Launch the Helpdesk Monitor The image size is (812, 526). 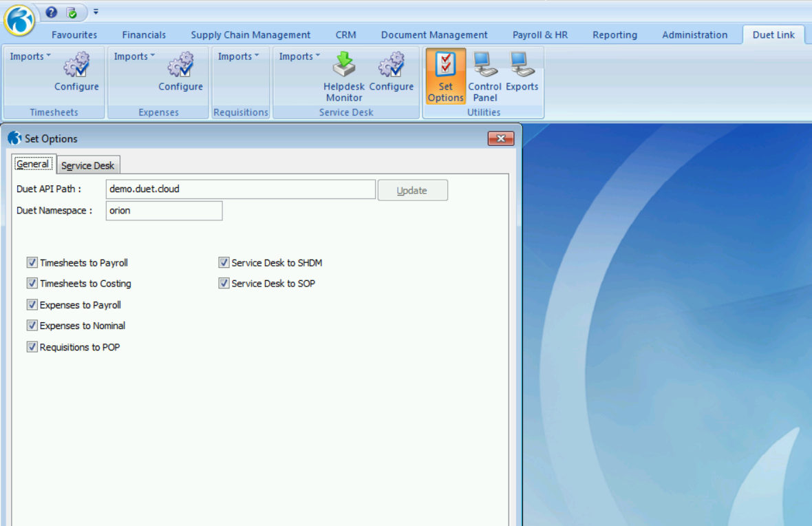344,76
